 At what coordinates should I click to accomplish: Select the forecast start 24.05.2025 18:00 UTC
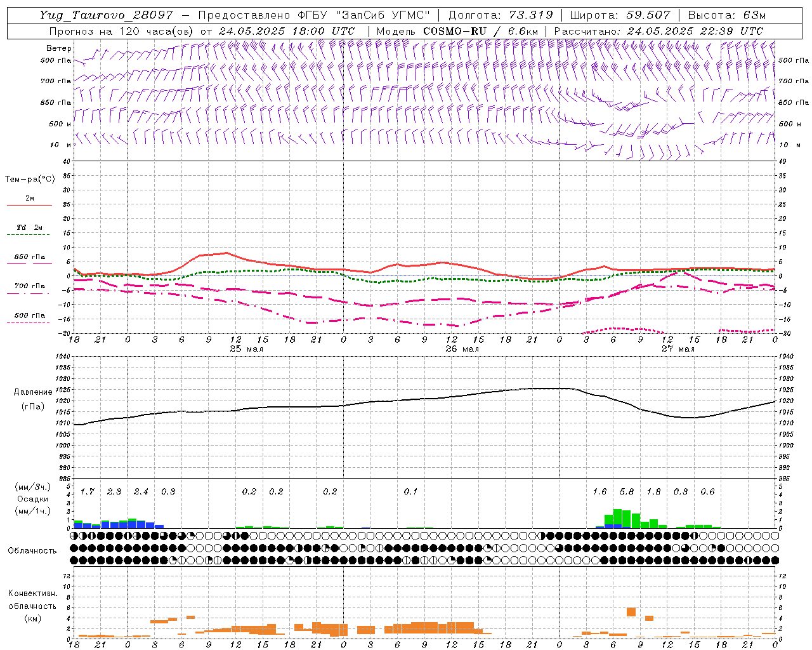pyautogui.click(x=286, y=31)
